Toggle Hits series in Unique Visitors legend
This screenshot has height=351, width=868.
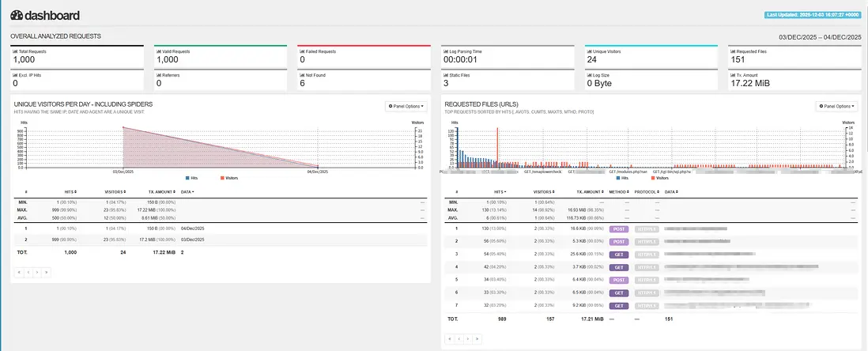[x=190, y=178]
